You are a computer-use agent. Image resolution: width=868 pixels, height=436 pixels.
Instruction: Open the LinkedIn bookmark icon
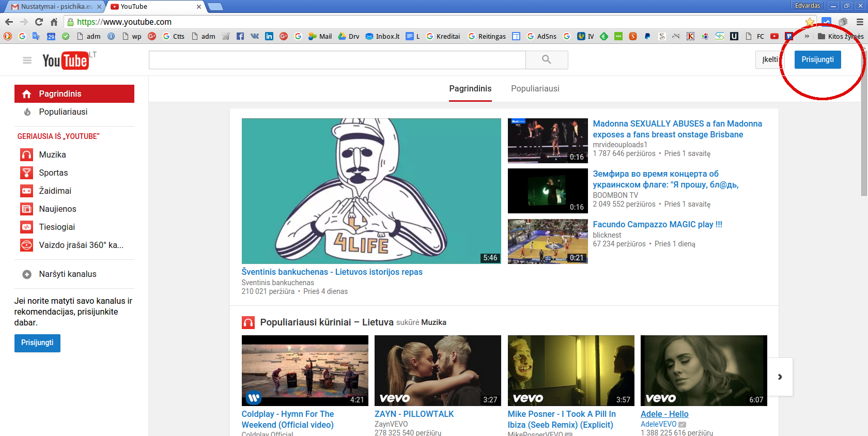pyautogui.click(x=269, y=36)
